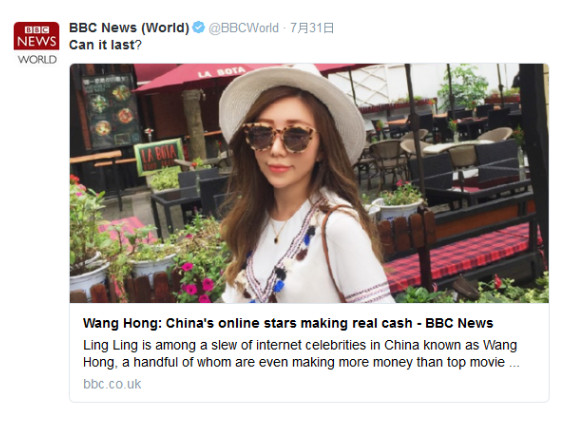Click the red checkered tablecloth in photo

coord(458,256)
